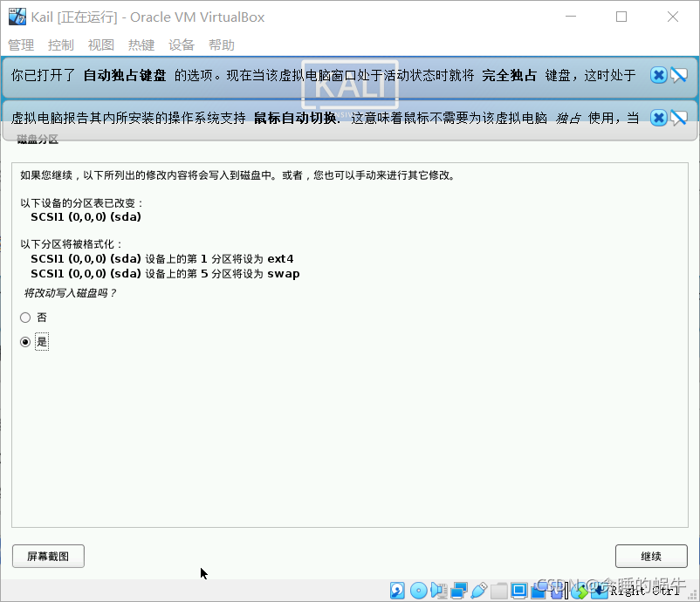Click the display settings status icon
The image size is (700, 602).
(519, 591)
